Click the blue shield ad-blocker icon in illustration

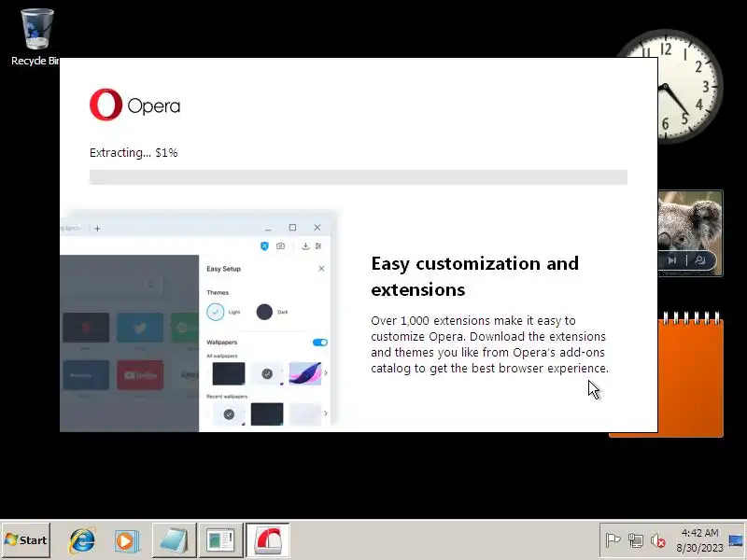click(264, 245)
